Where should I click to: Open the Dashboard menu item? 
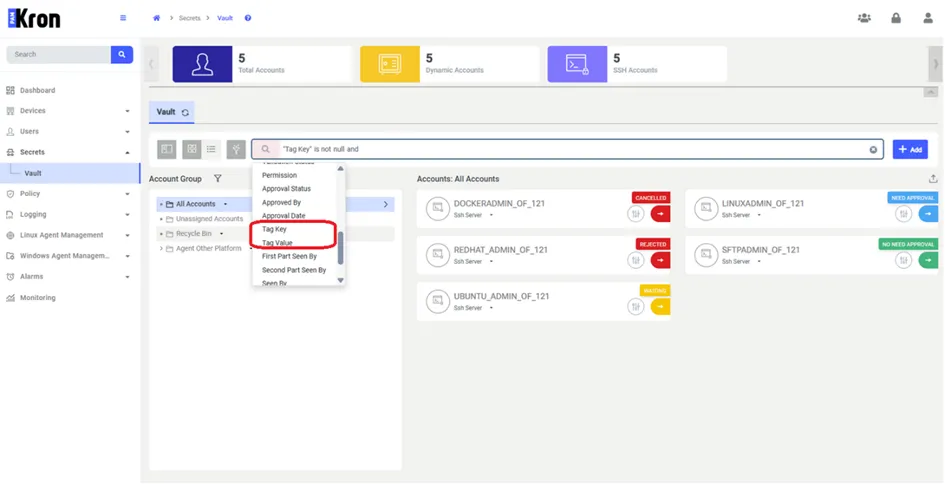pos(37,90)
